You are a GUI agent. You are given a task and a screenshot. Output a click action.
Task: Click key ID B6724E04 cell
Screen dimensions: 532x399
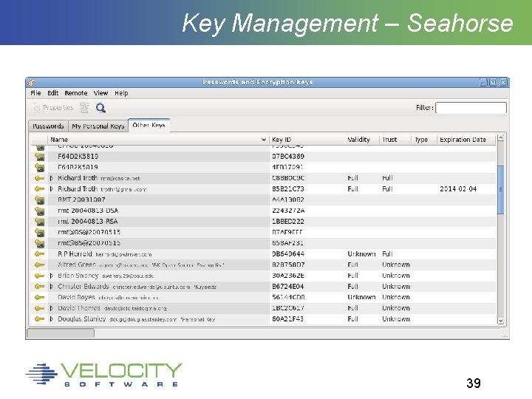(288, 287)
